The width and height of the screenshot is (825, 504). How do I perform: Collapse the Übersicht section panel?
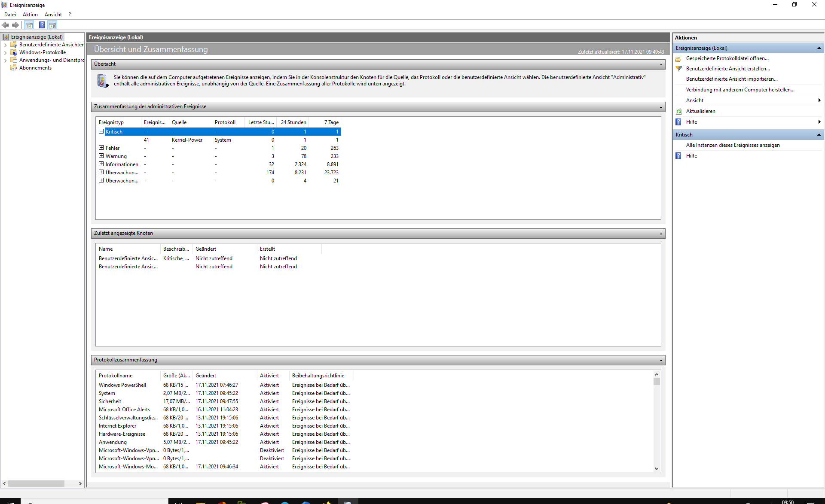660,64
